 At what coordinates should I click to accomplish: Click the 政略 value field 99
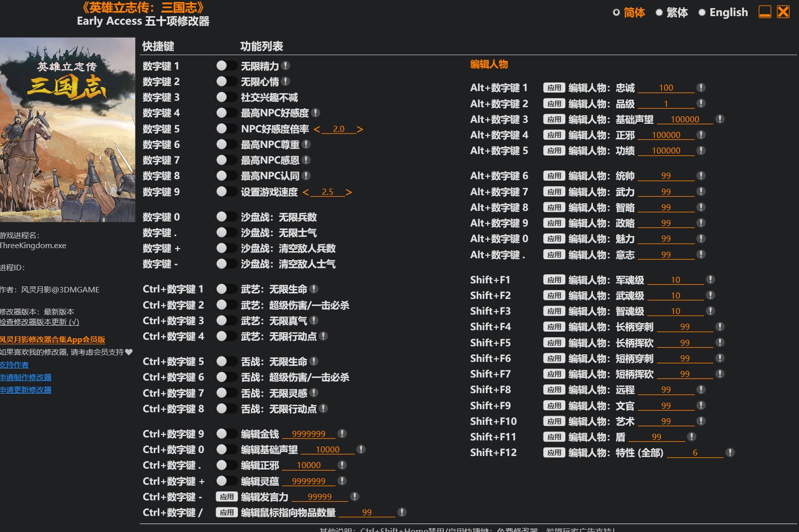(666, 223)
